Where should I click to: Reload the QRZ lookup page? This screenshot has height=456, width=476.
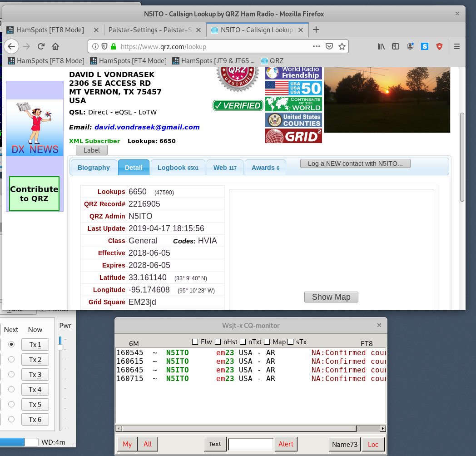click(41, 46)
